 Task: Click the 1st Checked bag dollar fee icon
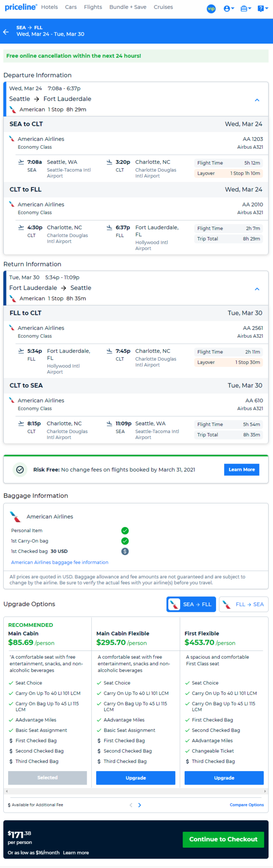[125, 551]
